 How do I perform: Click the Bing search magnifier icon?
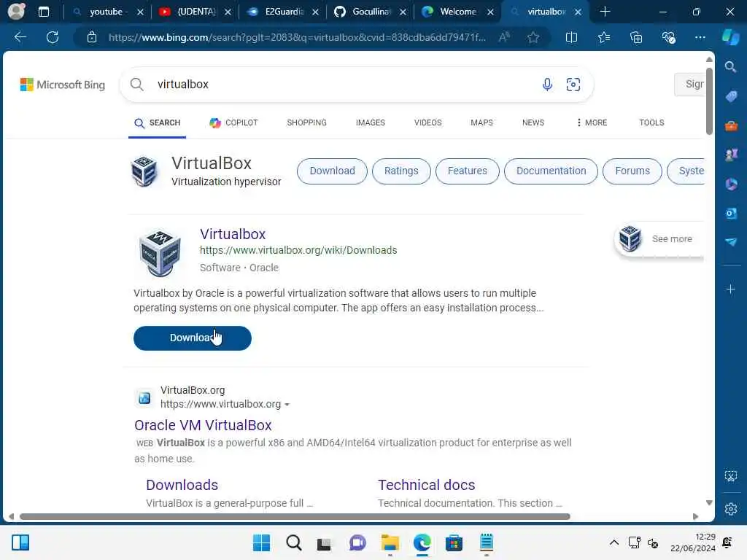(136, 85)
